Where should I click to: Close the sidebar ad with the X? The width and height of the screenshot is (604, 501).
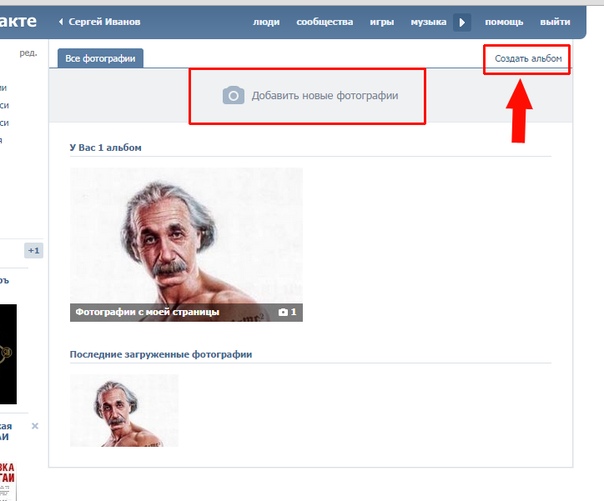[35, 426]
